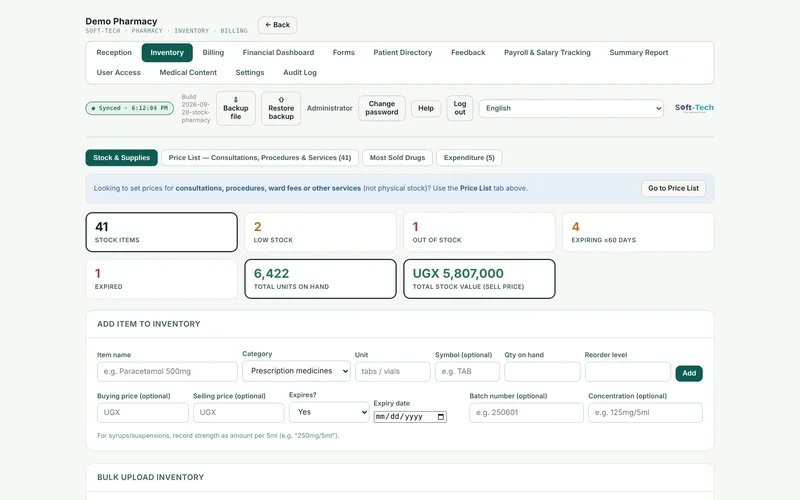Click the Qty on hand field
The height and width of the screenshot is (500, 800).
pos(542,371)
